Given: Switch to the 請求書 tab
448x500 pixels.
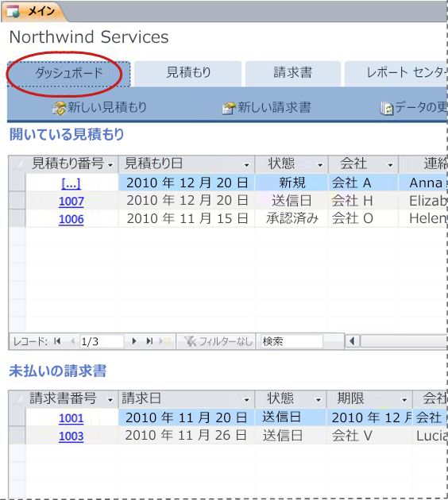Looking at the screenshot, I should point(293,73).
